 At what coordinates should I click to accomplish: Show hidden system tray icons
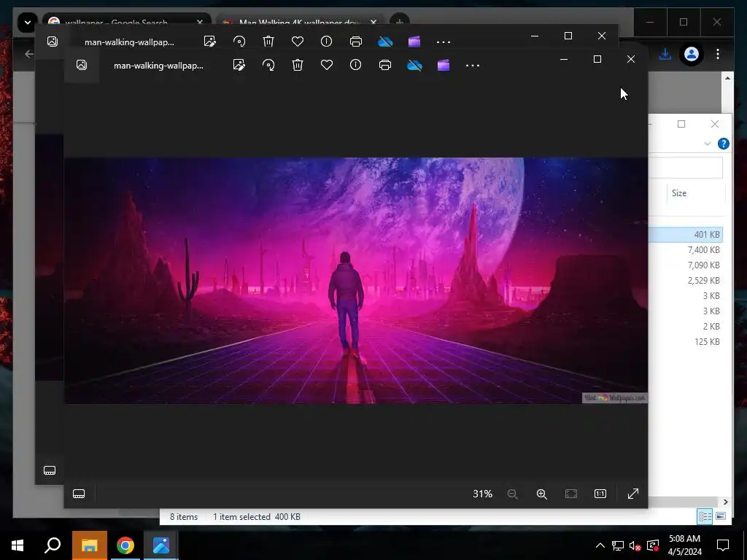point(600,545)
